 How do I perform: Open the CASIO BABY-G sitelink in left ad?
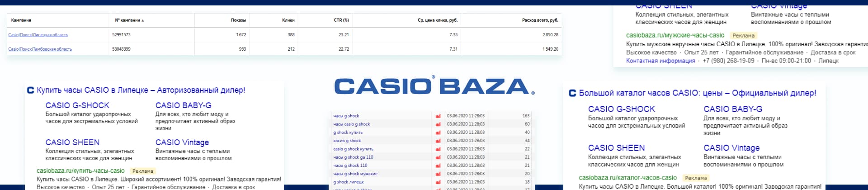(x=184, y=105)
